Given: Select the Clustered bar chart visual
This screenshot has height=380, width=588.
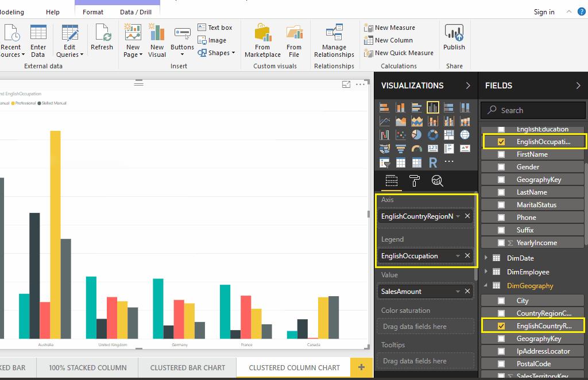Looking at the screenshot, I should click(x=417, y=108).
